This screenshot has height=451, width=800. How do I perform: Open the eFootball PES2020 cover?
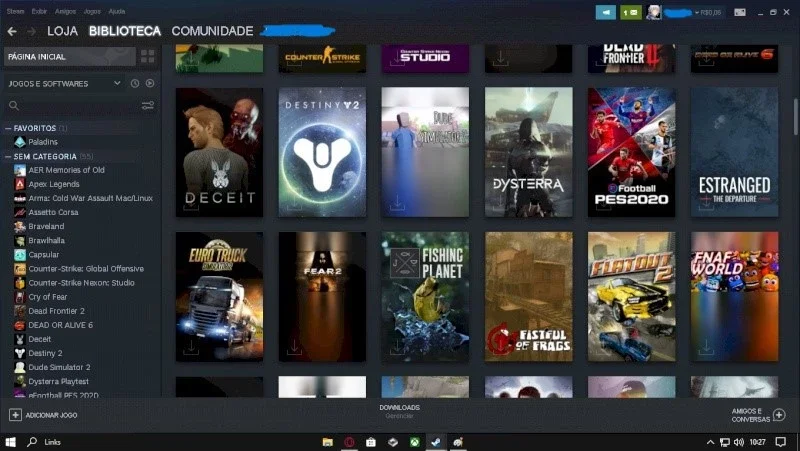[632, 152]
